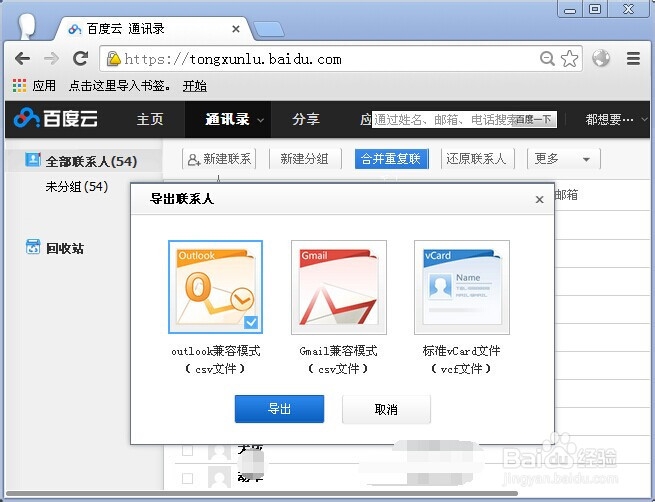Open the 主页 nav item
The width and height of the screenshot is (655, 502).
(x=150, y=119)
